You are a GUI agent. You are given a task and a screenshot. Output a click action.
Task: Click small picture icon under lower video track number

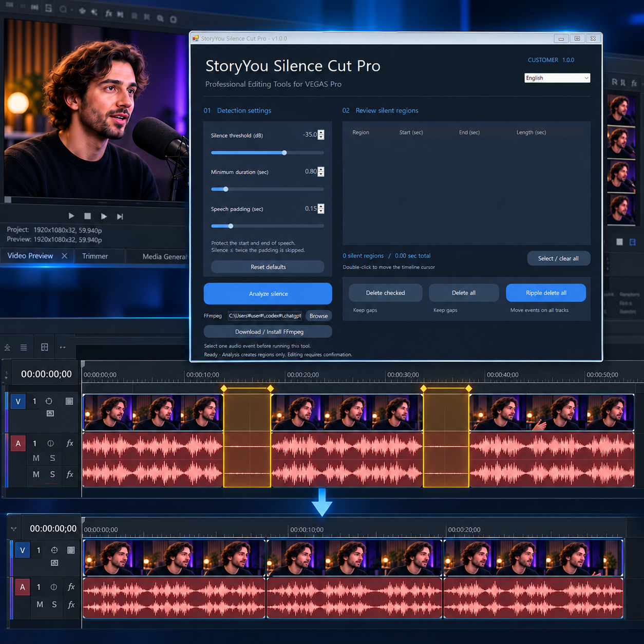coord(54,563)
